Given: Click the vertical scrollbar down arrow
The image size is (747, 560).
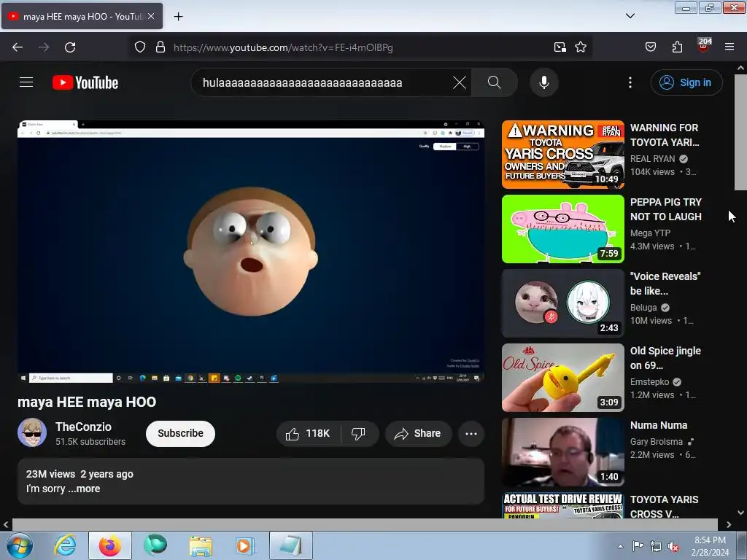Looking at the screenshot, I should point(740,513).
